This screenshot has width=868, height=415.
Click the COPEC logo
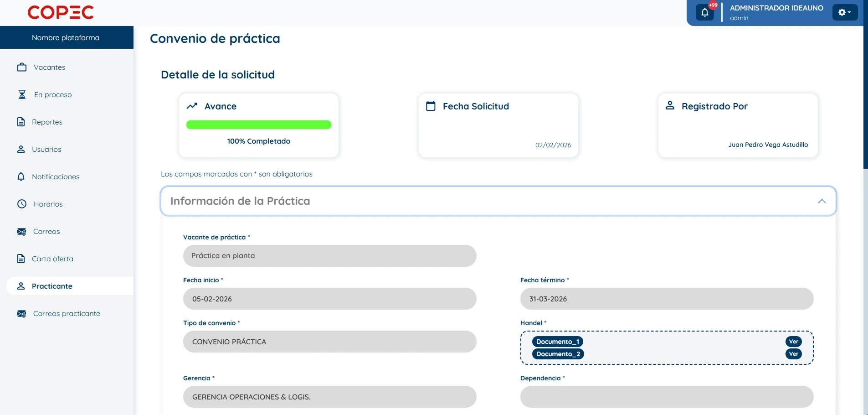pyautogui.click(x=61, y=12)
